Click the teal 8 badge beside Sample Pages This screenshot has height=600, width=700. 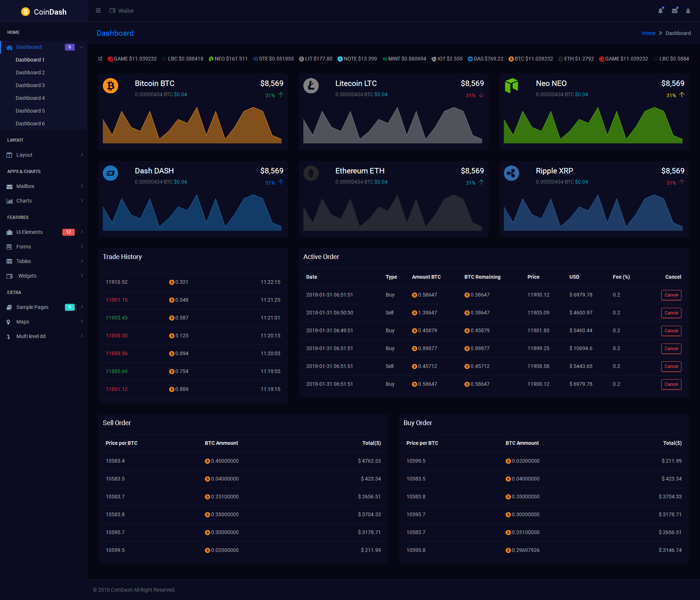click(70, 307)
